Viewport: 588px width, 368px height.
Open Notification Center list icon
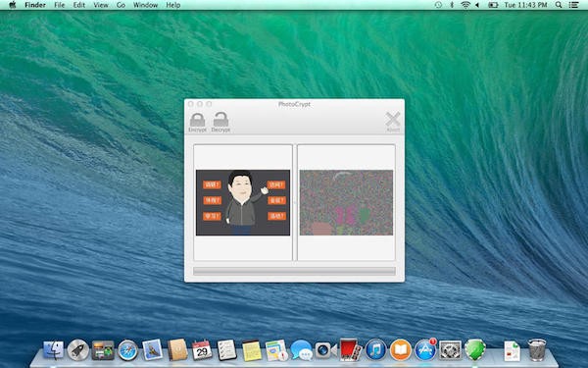[573, 5]
